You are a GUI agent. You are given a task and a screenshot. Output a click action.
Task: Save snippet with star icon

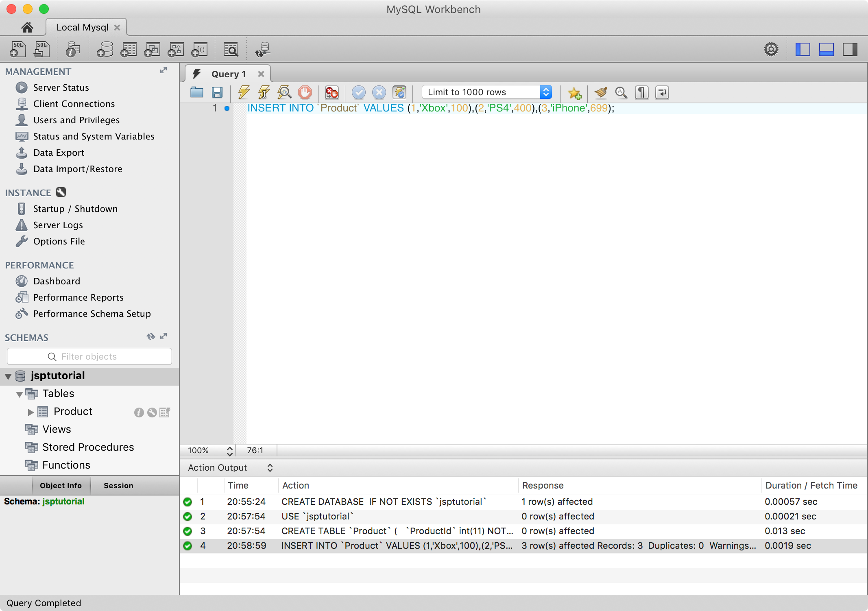[574, 93]
